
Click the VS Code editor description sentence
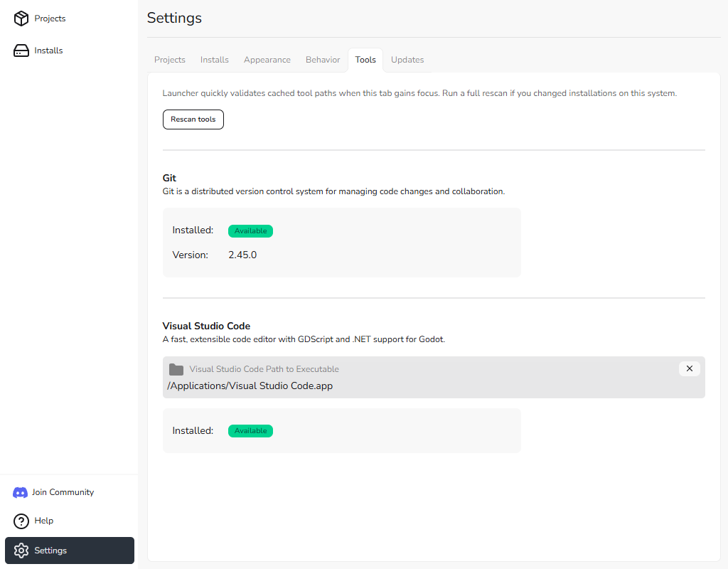304,339
